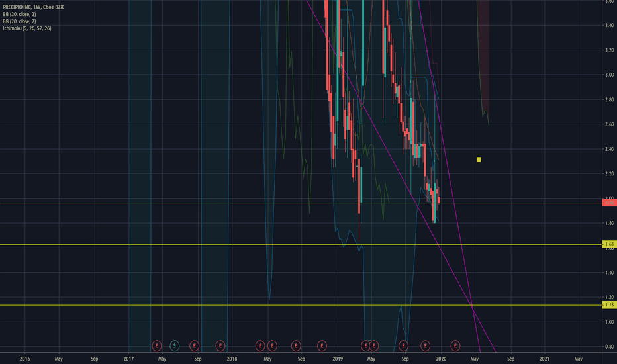This screenshot has width=617, height=364.
Task: Click the yellow 1.13 price label
Action: tap(609, 305)
